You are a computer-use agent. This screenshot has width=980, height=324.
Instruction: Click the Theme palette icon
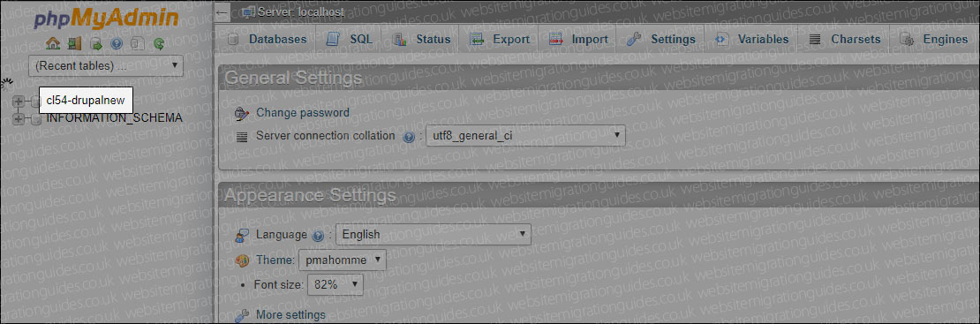coord(242,260)
